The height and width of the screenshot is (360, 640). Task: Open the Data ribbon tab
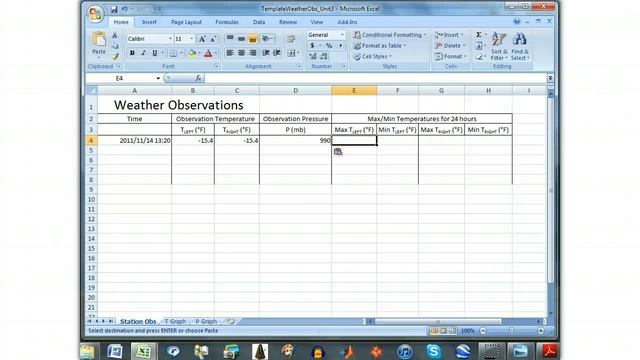[259, 22]
